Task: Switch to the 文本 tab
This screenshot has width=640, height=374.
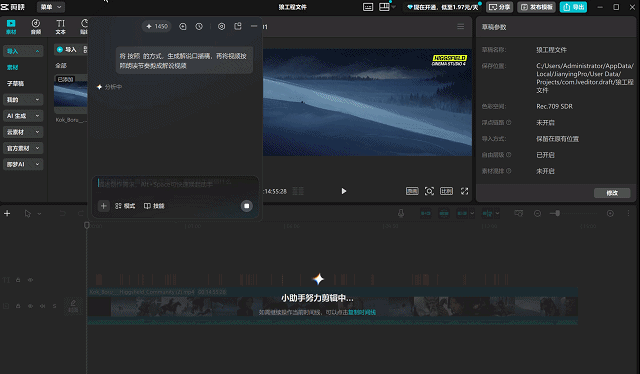Action: (60, 27)
